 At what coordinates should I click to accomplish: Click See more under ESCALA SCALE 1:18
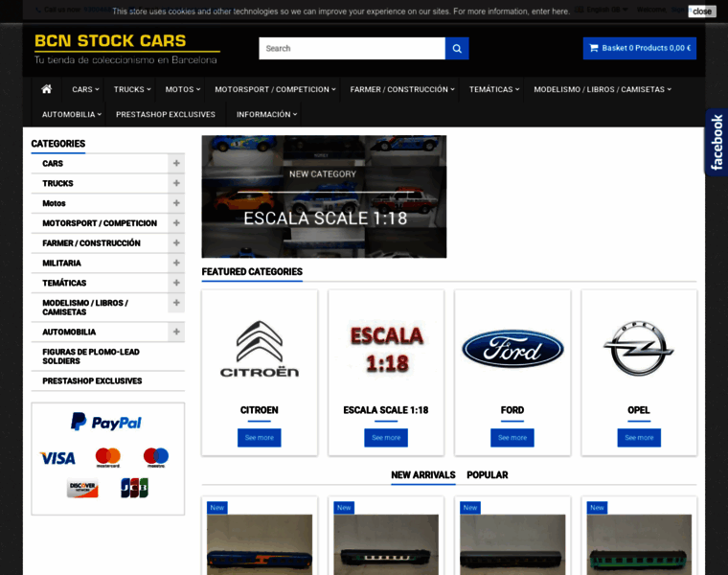pos(386,438)
